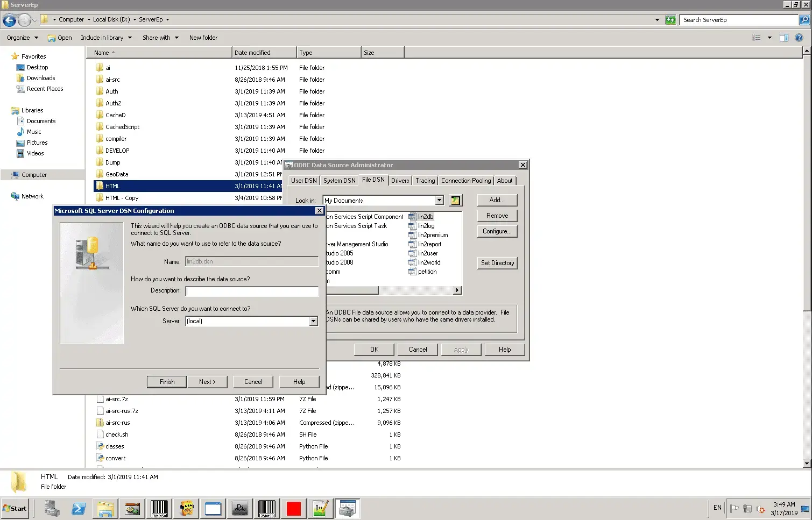
Task: Switch to the Connection Pooling tab
Action: tap(466, 181)
